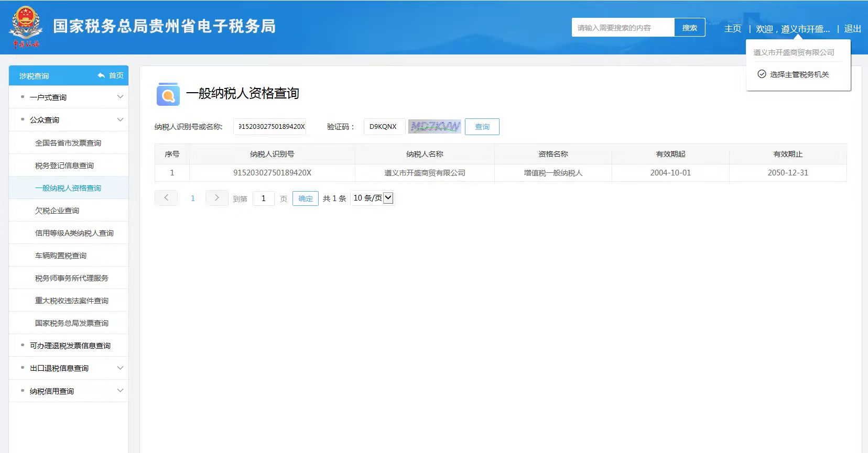Image resolution: width=868 pixels, height=453 pixels.
Task: Click the taxpayer ID input field
Action: point(270,127)
